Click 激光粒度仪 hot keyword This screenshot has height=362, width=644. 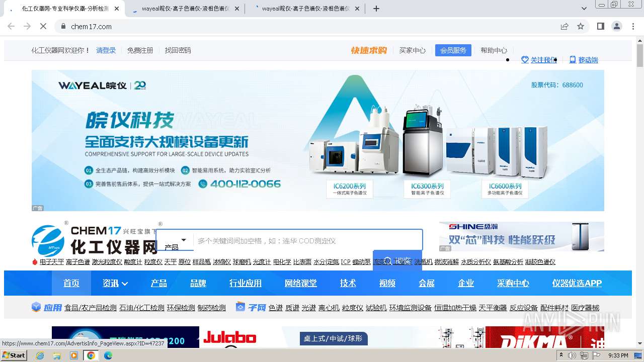(107, 262)
